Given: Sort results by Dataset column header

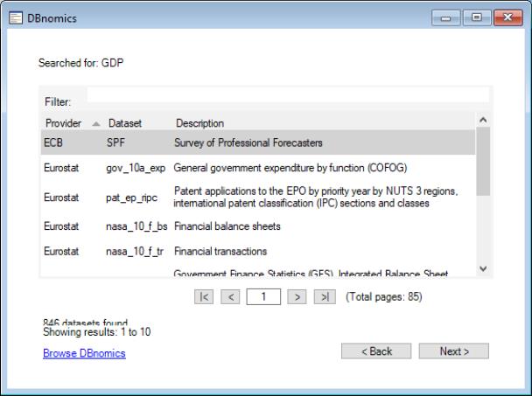Looking at the screenshot, I should point(124,123).
